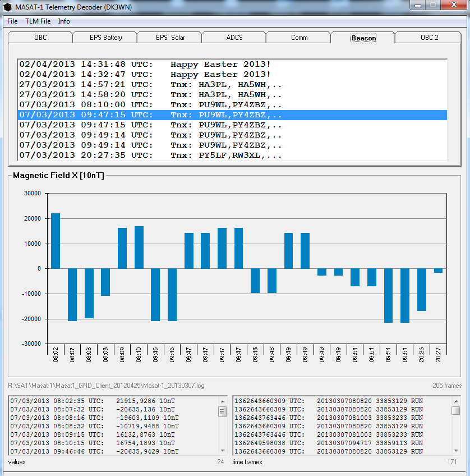
Task: Open the File menu
Action: coord(12,21)
